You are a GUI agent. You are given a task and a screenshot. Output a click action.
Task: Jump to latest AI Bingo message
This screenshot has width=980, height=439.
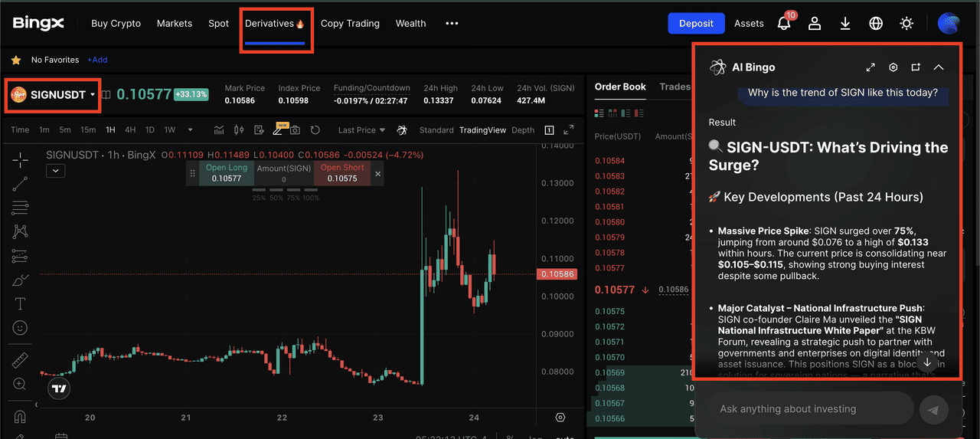[x=927, y=362]
